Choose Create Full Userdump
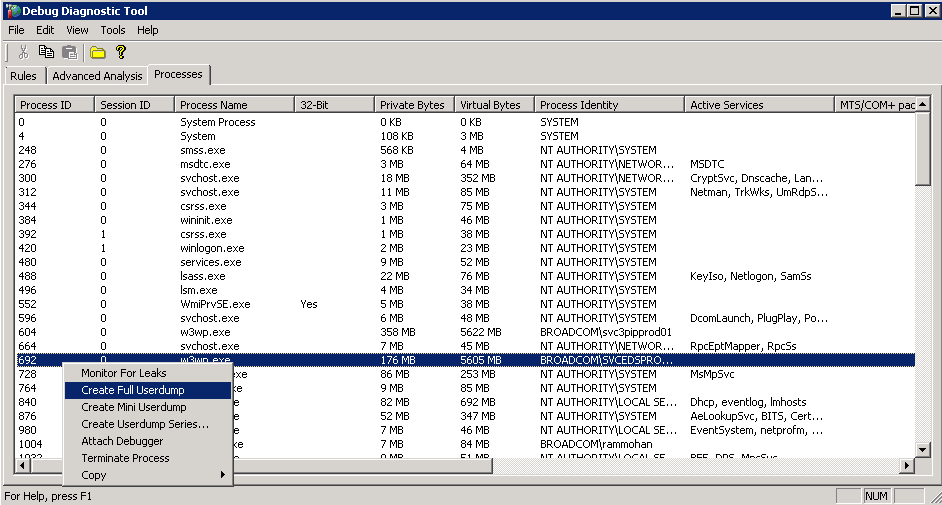Viewport: 942px width, 505px height. pyautogui.click(x=147, y=390)
